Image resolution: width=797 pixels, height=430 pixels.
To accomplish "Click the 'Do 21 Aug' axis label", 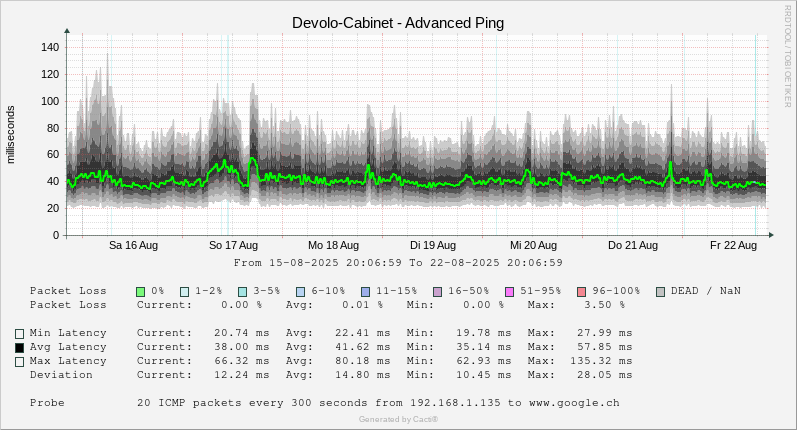I will tap(633, 245).
